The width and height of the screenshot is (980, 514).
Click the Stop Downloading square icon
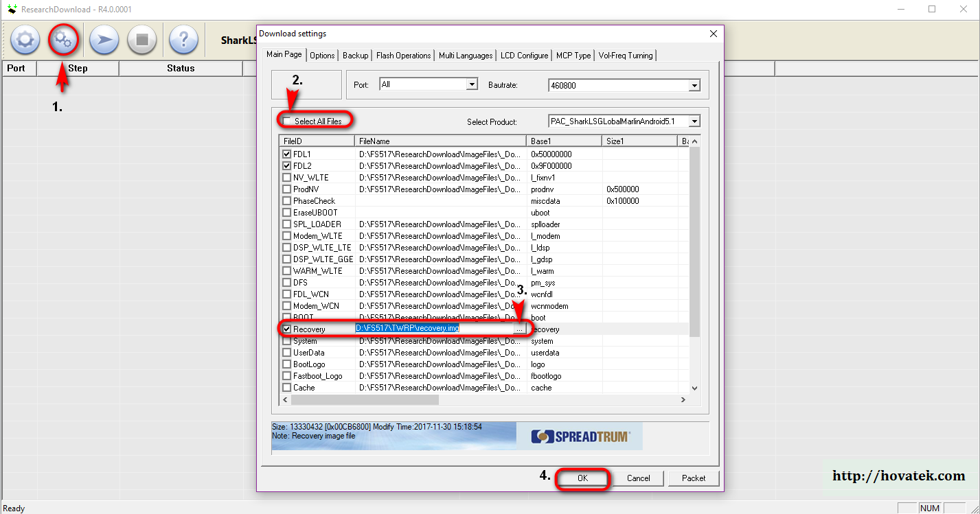pos(142,40)
